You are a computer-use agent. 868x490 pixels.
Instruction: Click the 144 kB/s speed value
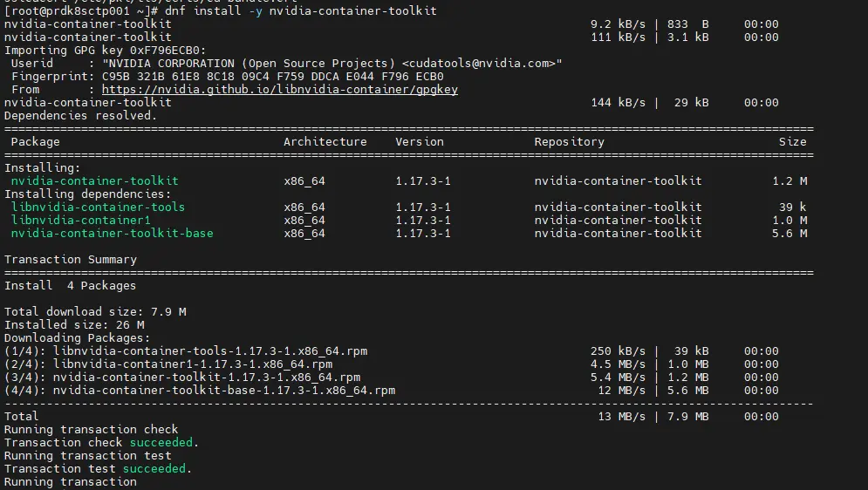[x=618, y=103]
